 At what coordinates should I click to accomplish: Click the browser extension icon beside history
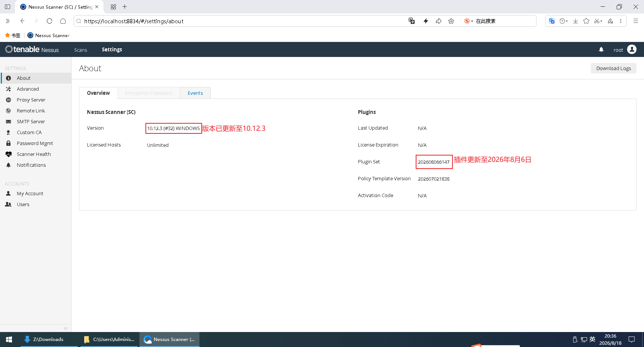(551, 21)
